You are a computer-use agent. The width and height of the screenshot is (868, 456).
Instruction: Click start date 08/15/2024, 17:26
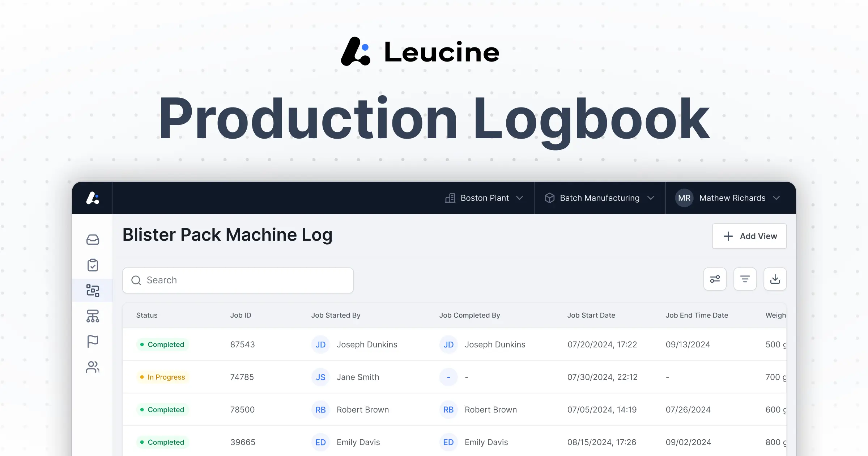(601, 442)
